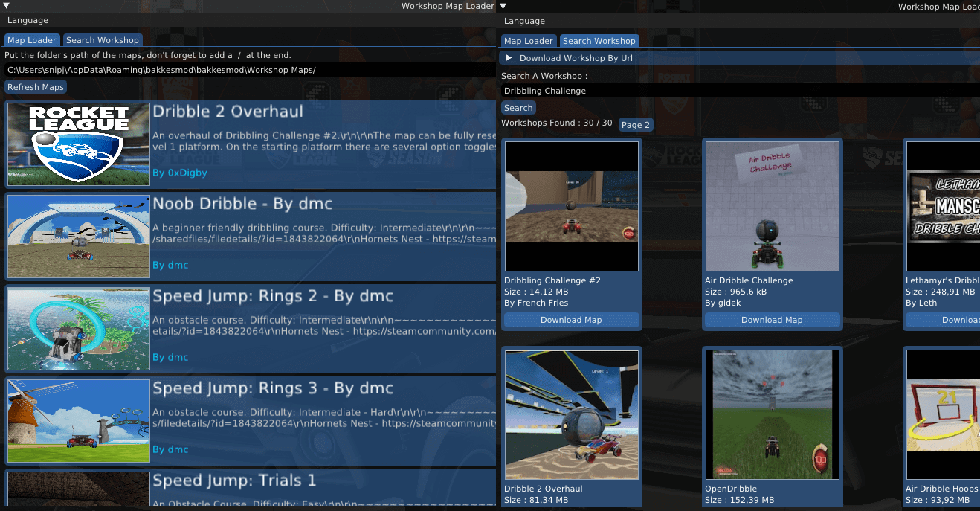Download the Dribbling Challenge #2 map

click(x=571, y=320)
